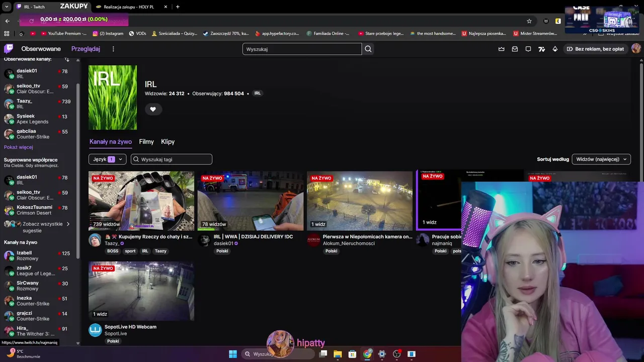Open the Twitch home logo
Image resolution: width=644 pixels, height=362 pixels.
[9, 49]
